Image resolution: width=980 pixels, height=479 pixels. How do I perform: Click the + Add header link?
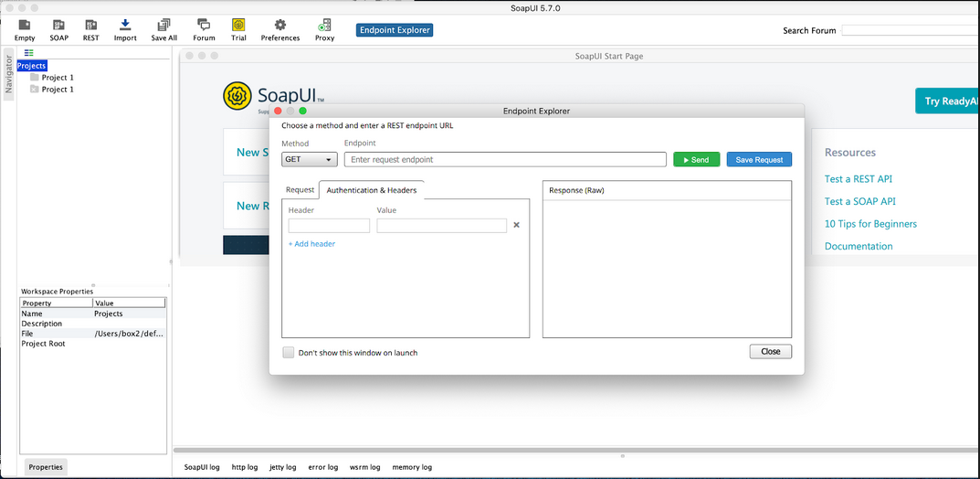(x=311, y=244)
